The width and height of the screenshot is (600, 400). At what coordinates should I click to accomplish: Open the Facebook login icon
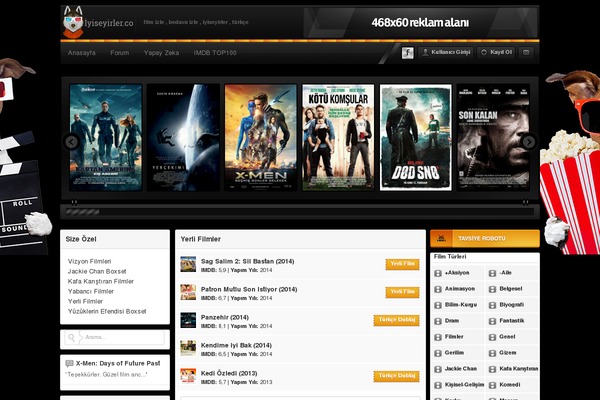[x=408, y=53]
